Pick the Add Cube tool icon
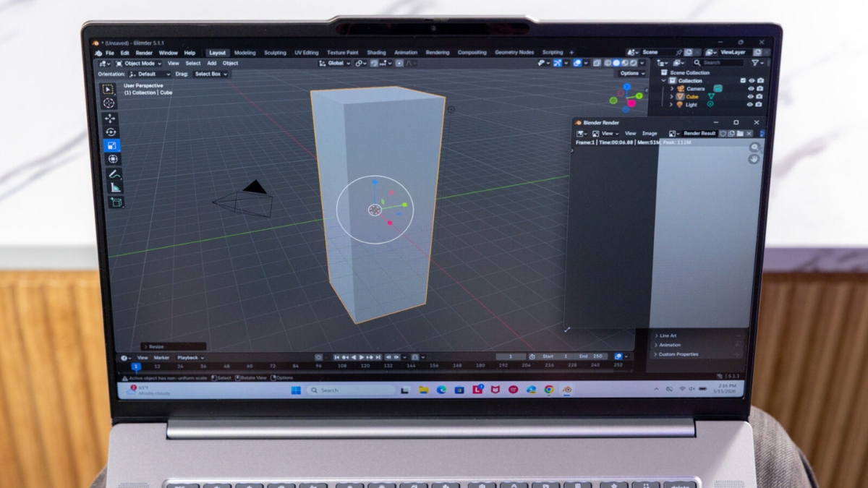This screenshot has width=868, height=488. coord(116,202)
